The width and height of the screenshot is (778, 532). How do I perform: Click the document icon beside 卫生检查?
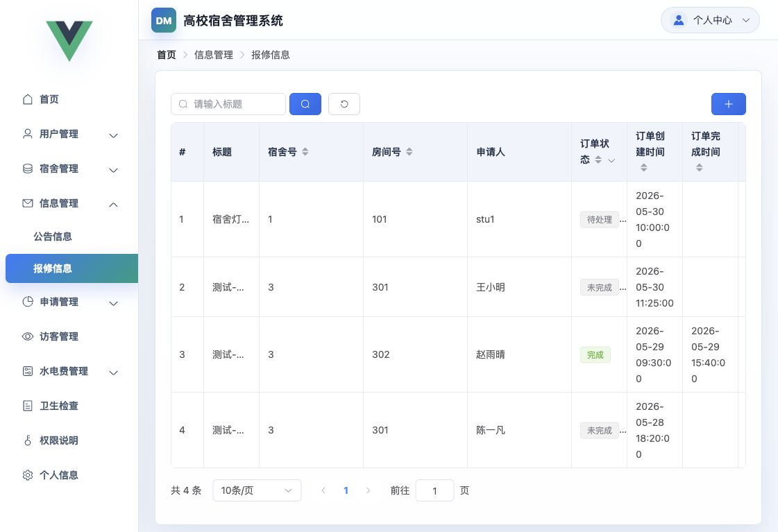tap(28, 406)
